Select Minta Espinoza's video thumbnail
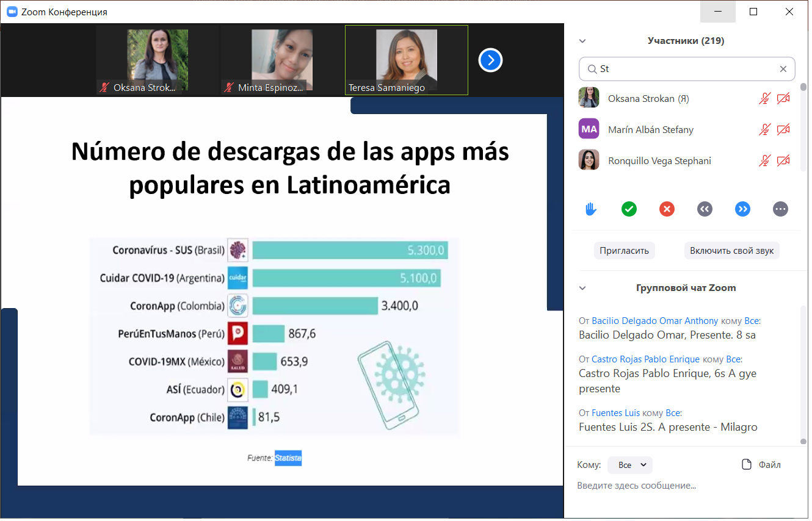812x521 pixels. pyautogui.click(x=282, y=60)
